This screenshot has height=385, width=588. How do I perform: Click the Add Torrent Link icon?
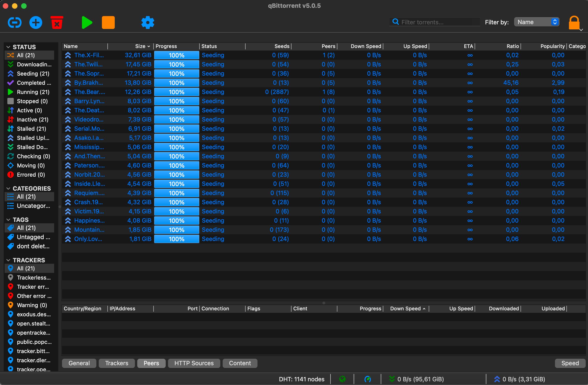[x=15, y=23]
